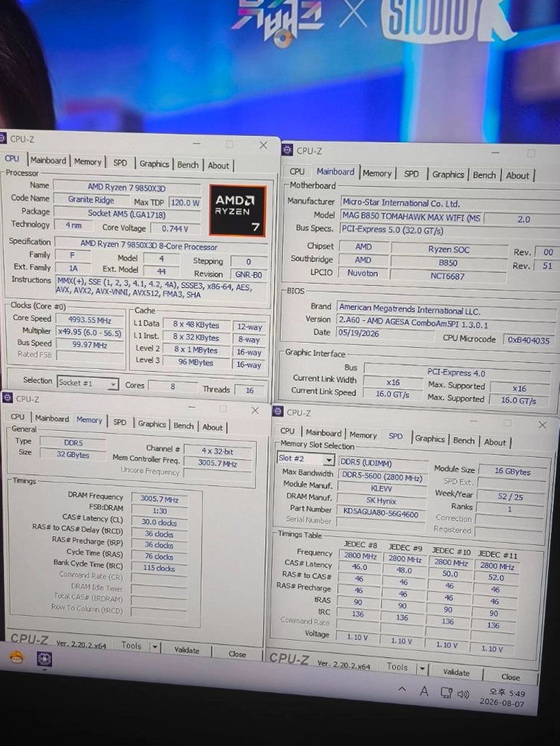Select Memory tab in Mainboard window

(377, 173)
